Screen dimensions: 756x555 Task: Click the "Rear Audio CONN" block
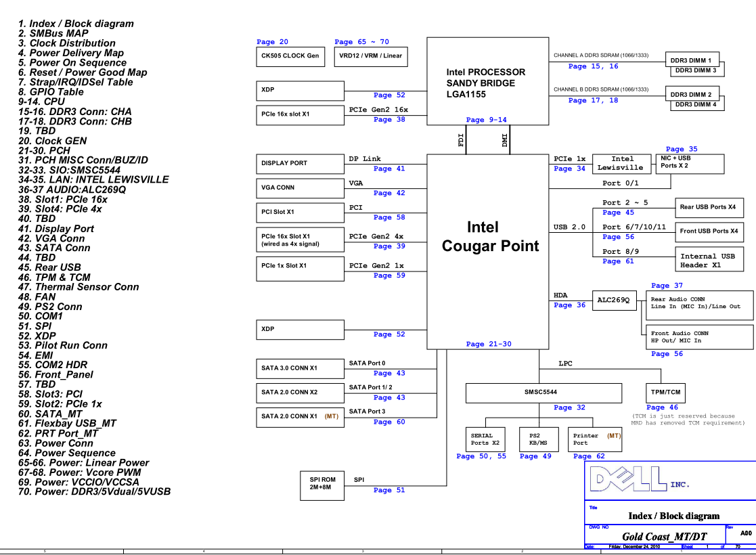[x=700, y=305]
